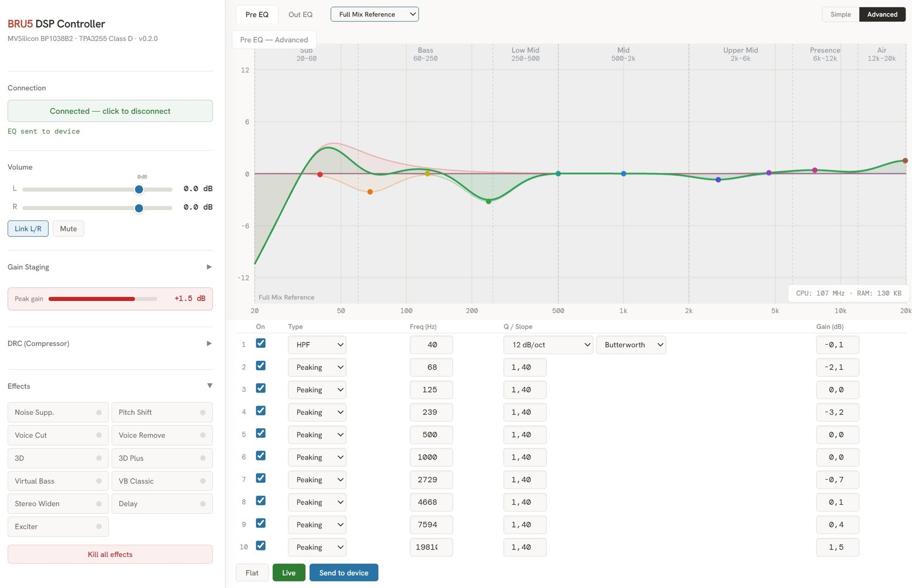Toggle band 9 checkbox at 7594 Hz
The height and width of the screenshot is (588, 912).
click(x=261, y=523)
